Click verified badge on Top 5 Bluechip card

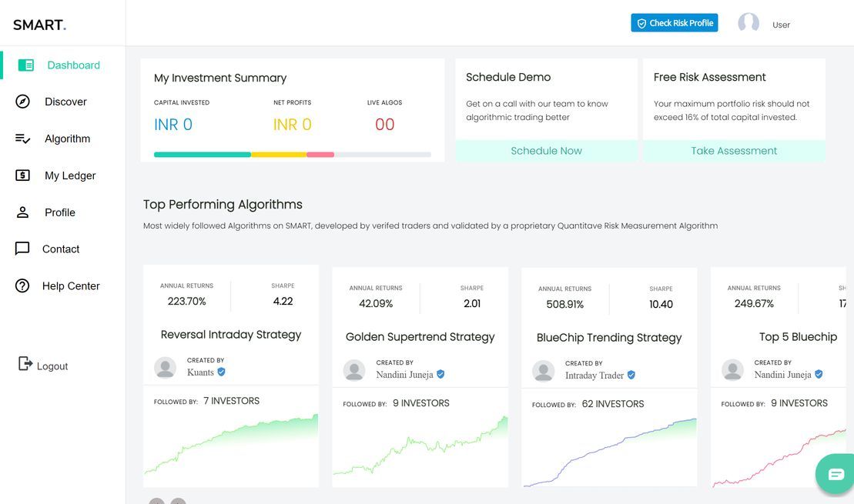click(819, 374)
